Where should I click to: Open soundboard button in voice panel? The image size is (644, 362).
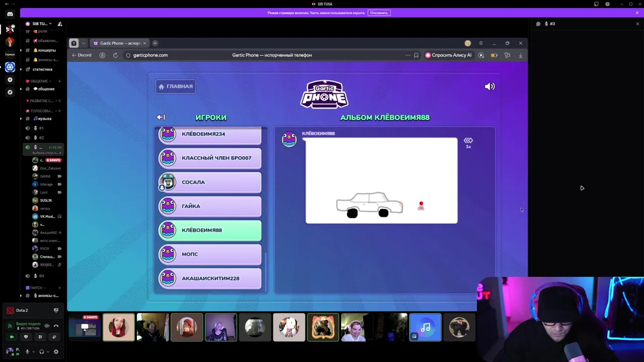(x=54, y=337)
